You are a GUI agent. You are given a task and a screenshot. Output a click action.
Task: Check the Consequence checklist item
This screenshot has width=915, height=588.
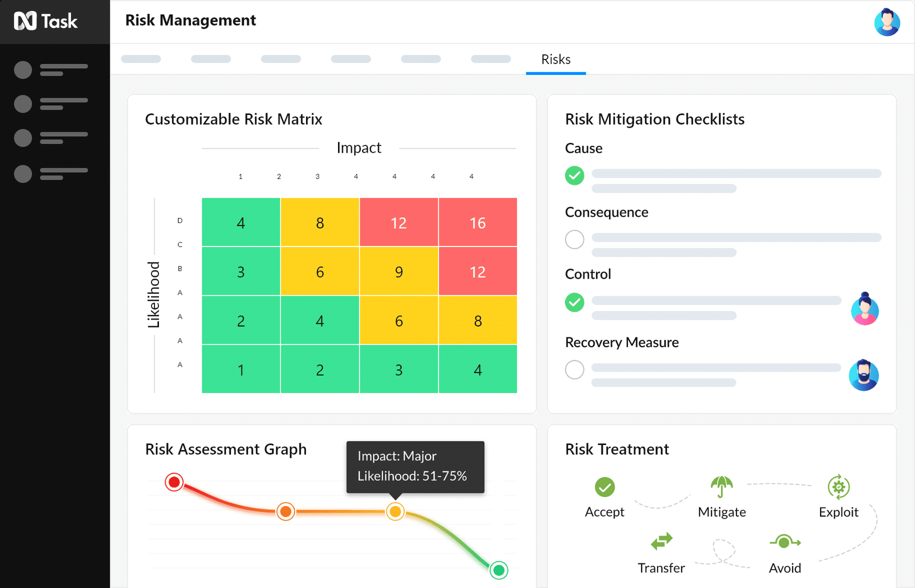tap(575, 239)
